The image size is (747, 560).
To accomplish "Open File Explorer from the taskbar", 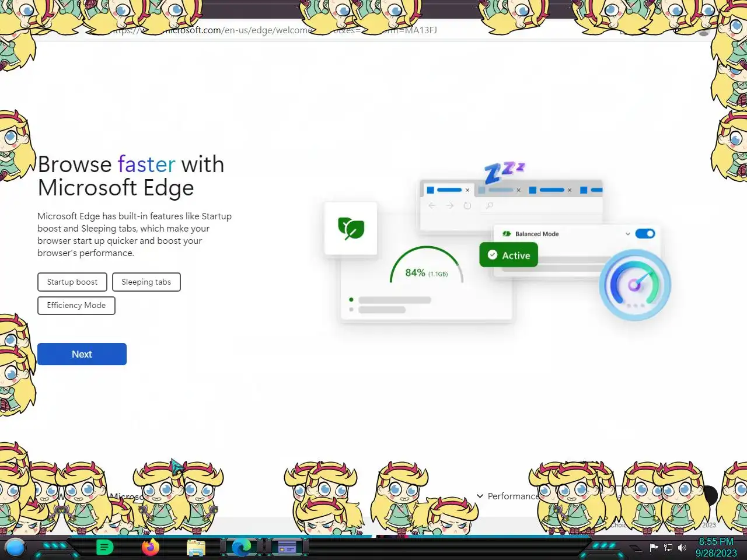I will pyautogui.click(x=196, y=548).
